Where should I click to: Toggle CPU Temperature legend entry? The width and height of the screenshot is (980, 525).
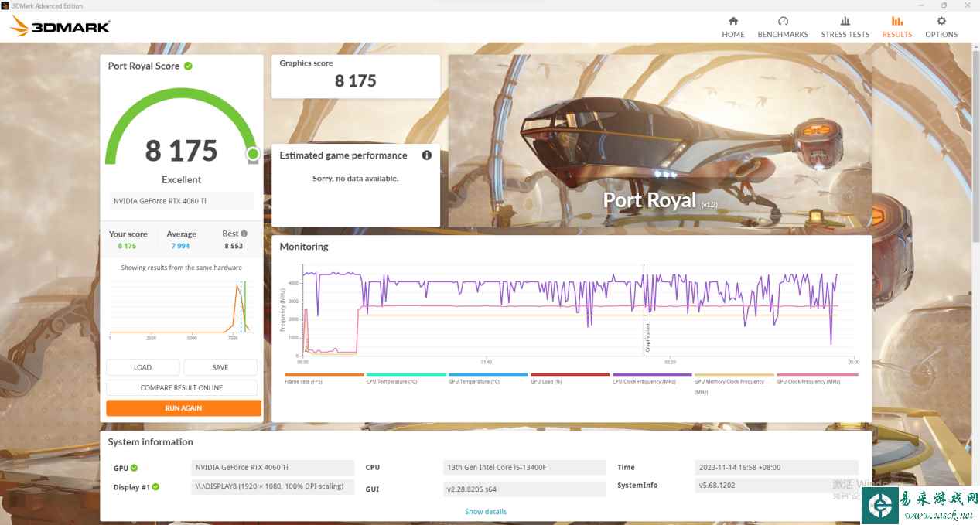coord(405,379)
